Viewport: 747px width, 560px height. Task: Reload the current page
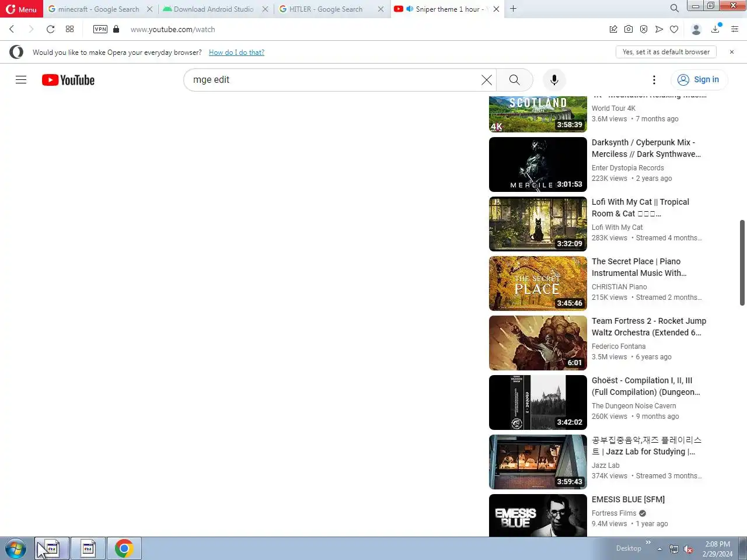(x=51, y=29)
